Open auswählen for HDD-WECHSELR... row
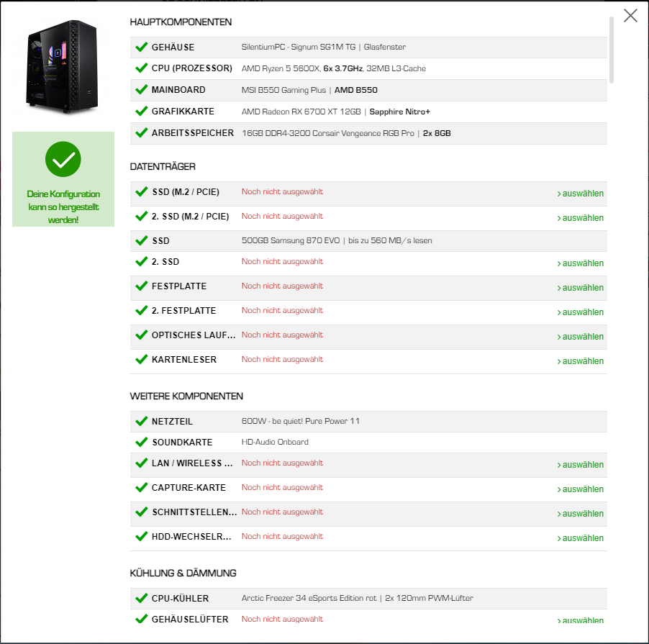The height and width of the screenshot is (644, 649). coord(580,538)
